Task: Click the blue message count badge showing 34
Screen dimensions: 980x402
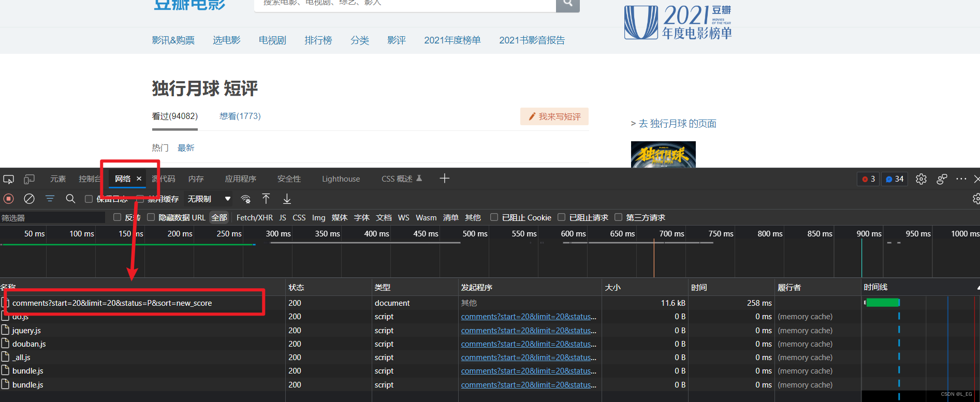Action: coord(895,179)
